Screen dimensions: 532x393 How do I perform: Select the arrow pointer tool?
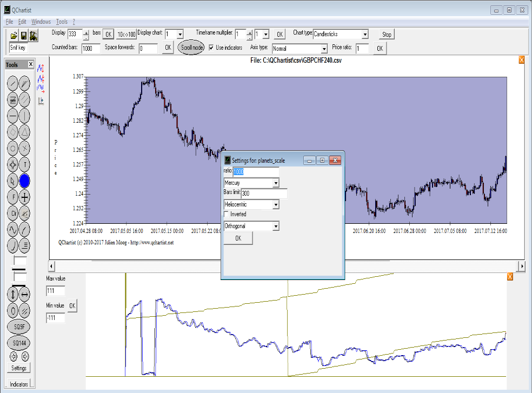coord(13,181)
